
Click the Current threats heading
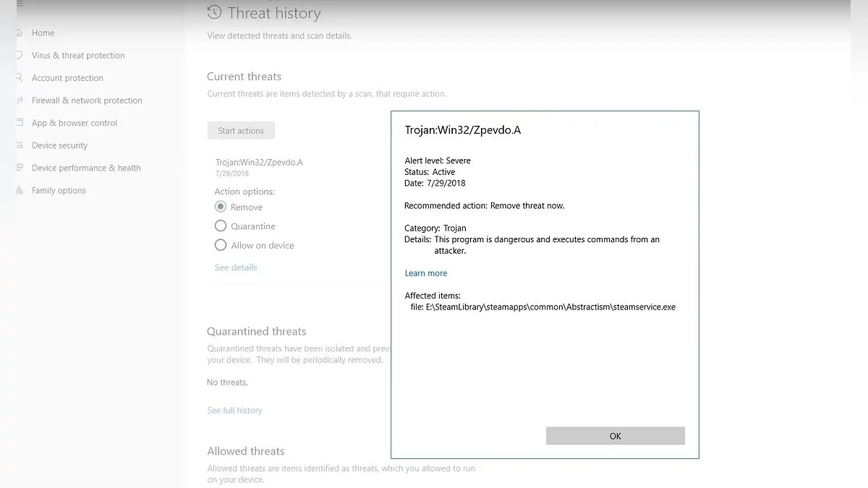coord(244,77)
